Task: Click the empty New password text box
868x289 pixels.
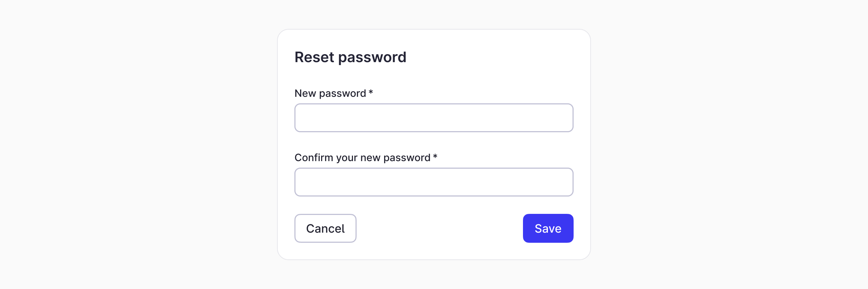Action: pyautogui.click(x=434, y=117)
